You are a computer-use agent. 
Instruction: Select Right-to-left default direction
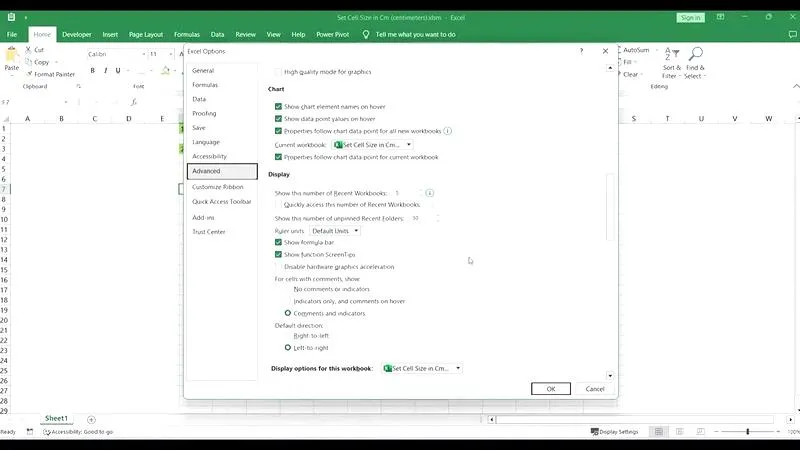point(288,336)
